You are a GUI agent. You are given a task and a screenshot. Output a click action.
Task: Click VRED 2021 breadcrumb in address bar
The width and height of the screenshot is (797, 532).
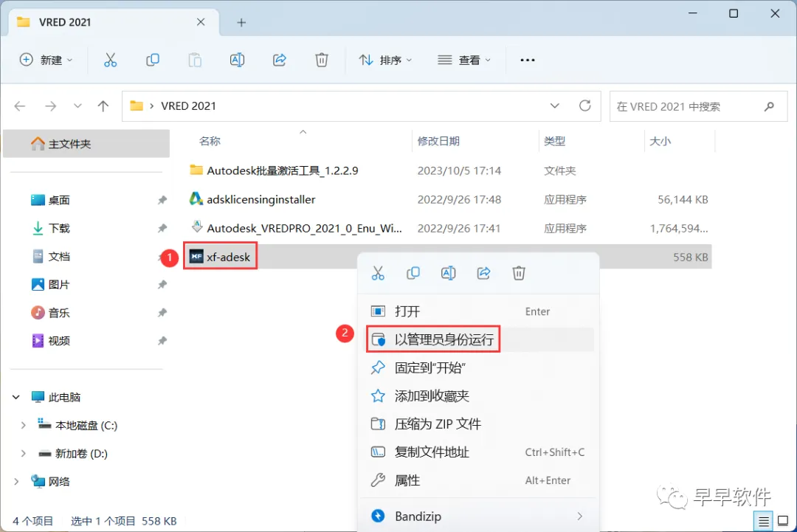189,106
